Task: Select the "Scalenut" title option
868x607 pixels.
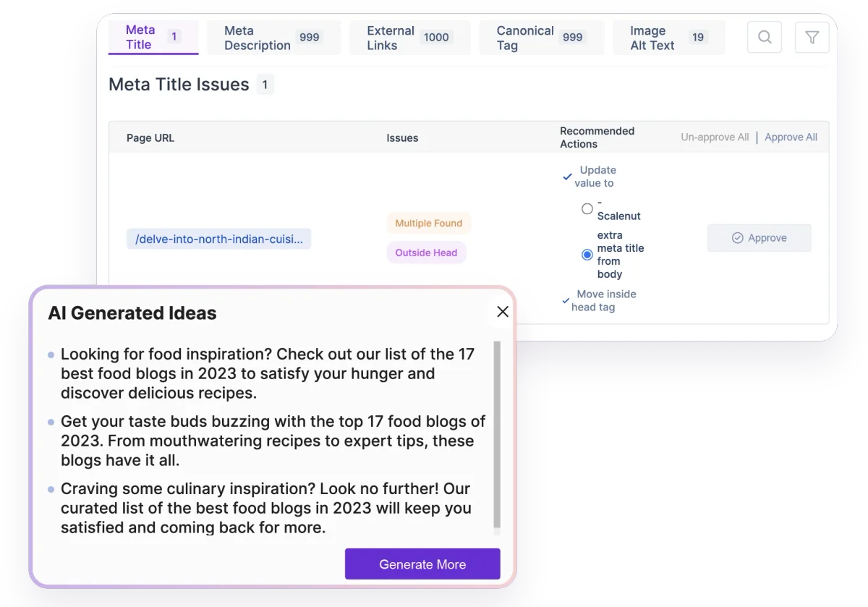Action: [587, 208]
